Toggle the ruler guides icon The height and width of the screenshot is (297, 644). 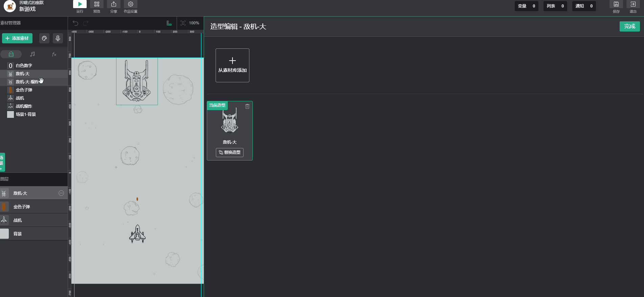tap(169, 23)
